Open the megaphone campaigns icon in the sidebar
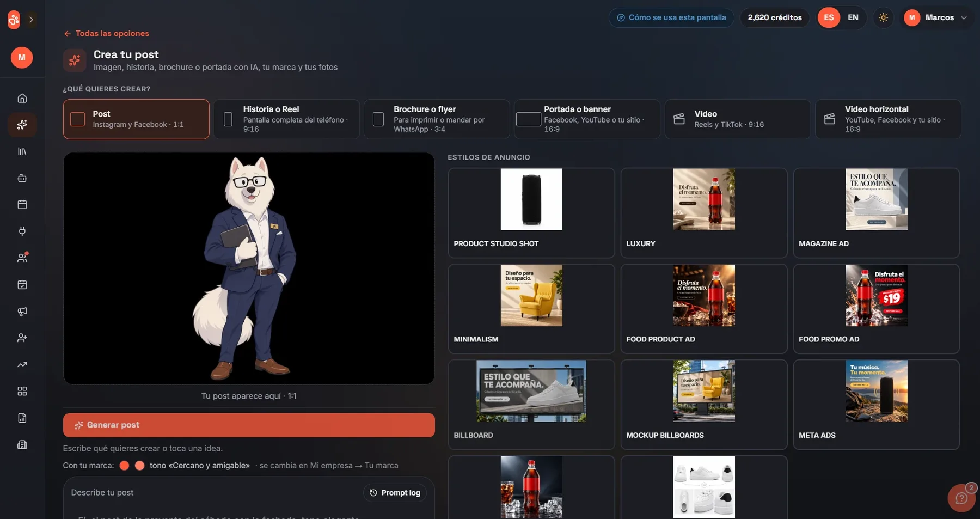 (22, 312)
